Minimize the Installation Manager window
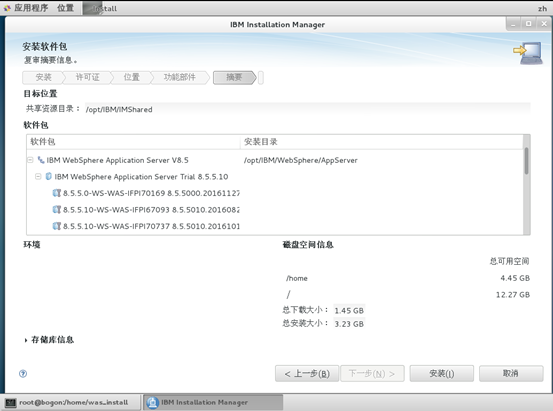The image size is (553, 411). pos(513,24)
